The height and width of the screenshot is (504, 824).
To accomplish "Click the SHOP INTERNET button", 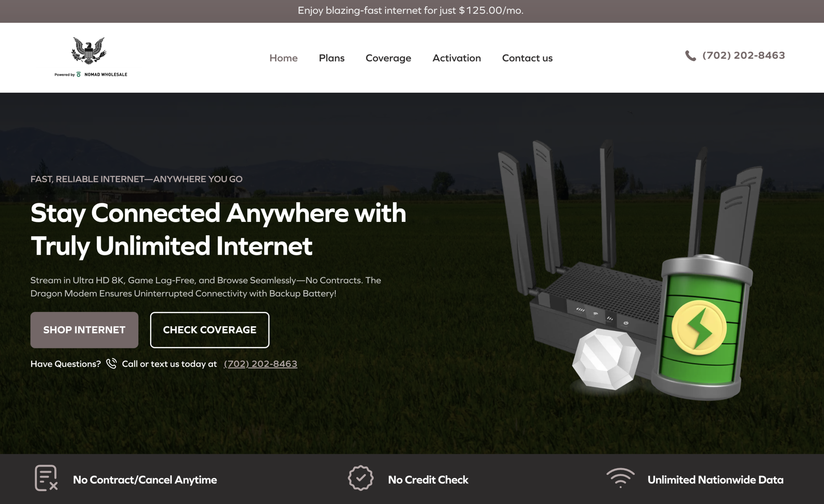I will [x=84, y=330].
